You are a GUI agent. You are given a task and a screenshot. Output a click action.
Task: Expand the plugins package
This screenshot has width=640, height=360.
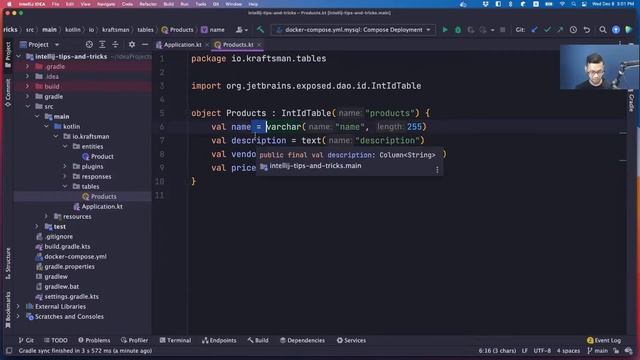(65, 166)
